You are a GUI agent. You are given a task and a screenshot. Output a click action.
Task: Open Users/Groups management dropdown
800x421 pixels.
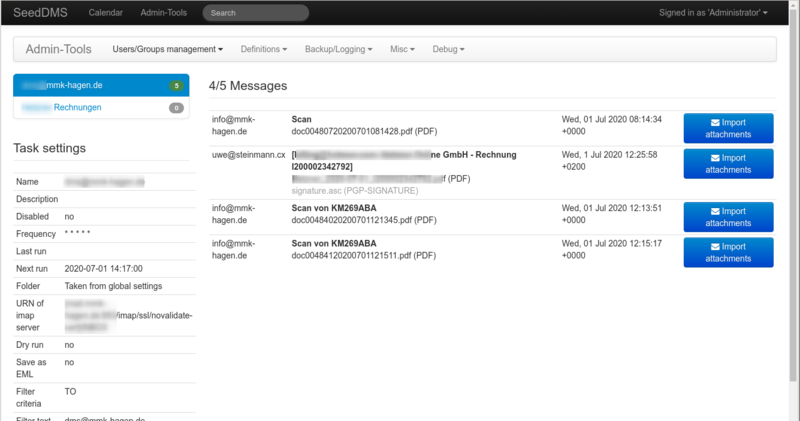coord(167,49)
